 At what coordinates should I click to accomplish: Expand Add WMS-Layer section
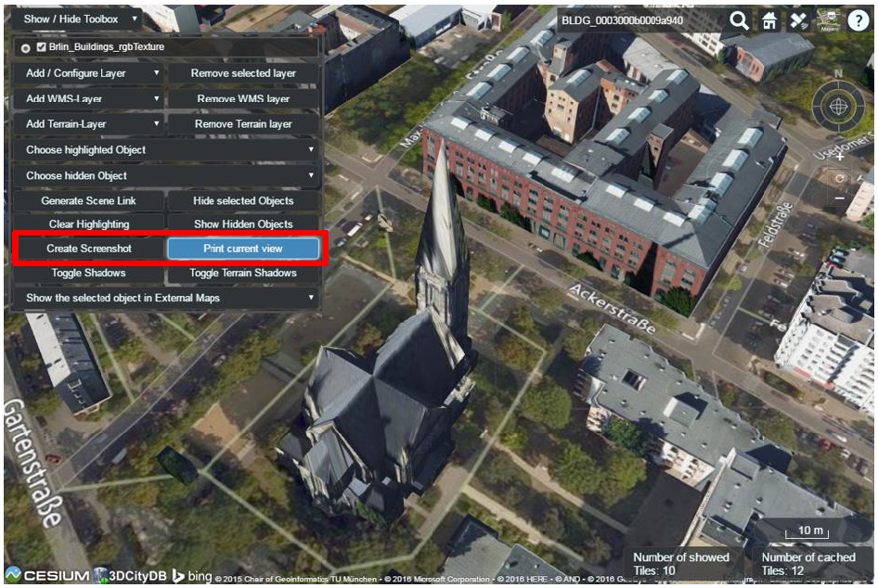point(88,99)
